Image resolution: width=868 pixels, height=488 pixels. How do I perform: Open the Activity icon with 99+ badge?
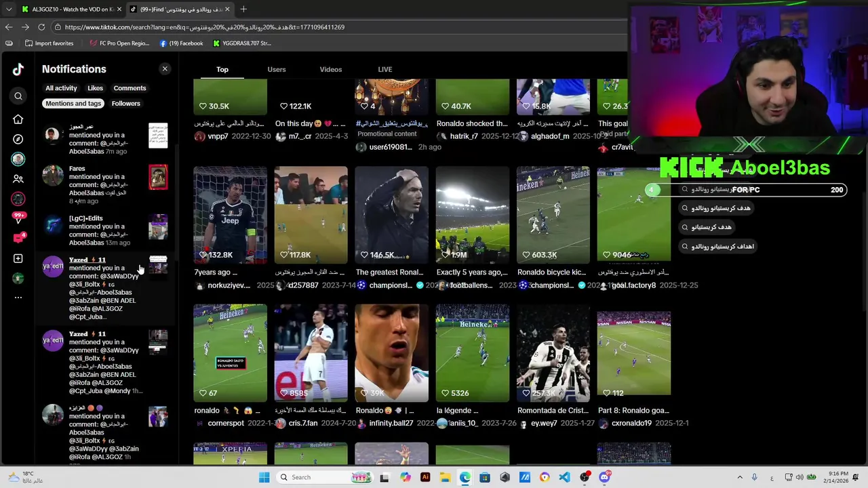pyautogui.click(x=18, y=218)
